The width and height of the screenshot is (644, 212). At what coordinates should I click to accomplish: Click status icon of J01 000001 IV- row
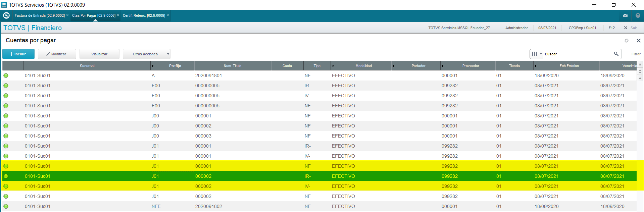(6, 156)
